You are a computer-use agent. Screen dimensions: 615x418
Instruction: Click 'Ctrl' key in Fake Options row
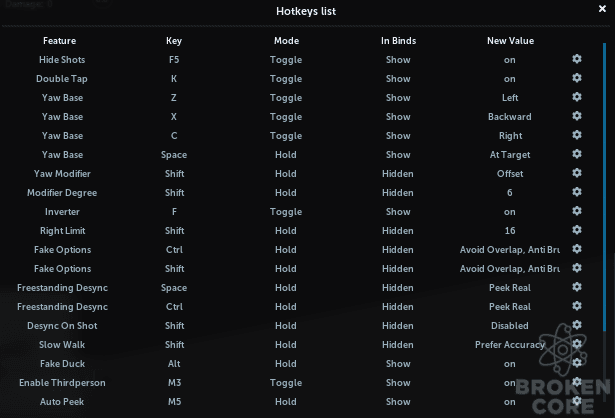point(174,250)
